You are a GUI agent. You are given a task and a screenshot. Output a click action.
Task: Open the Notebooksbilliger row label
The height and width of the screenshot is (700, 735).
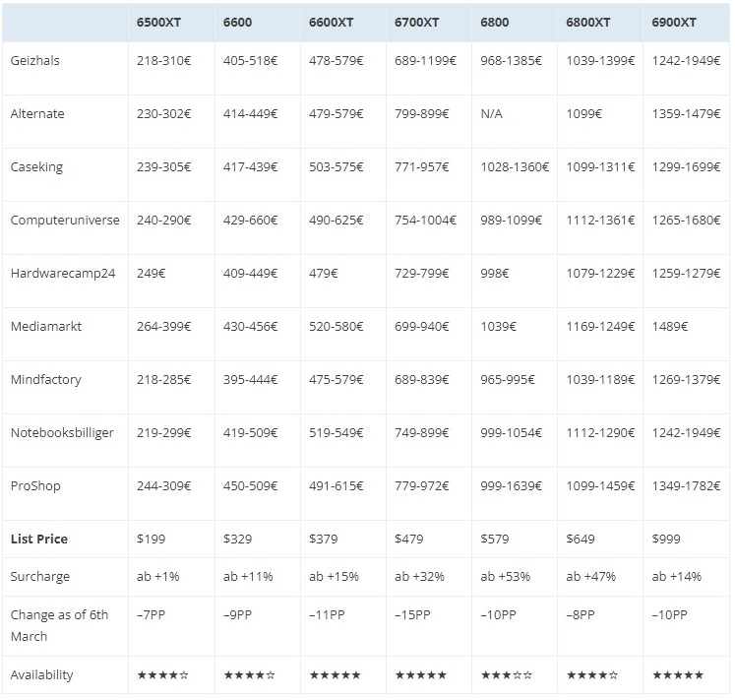(x=58, y=432)
